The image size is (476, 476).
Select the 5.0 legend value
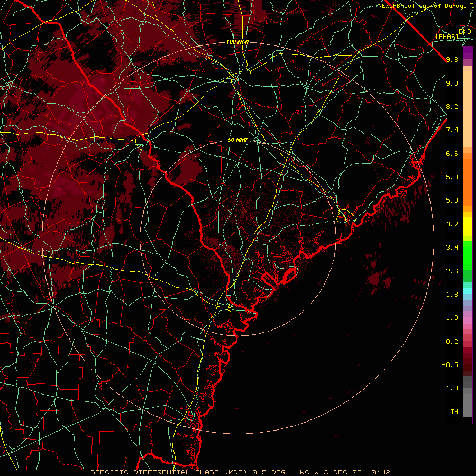pyautogui.click(x=452, y=200)
